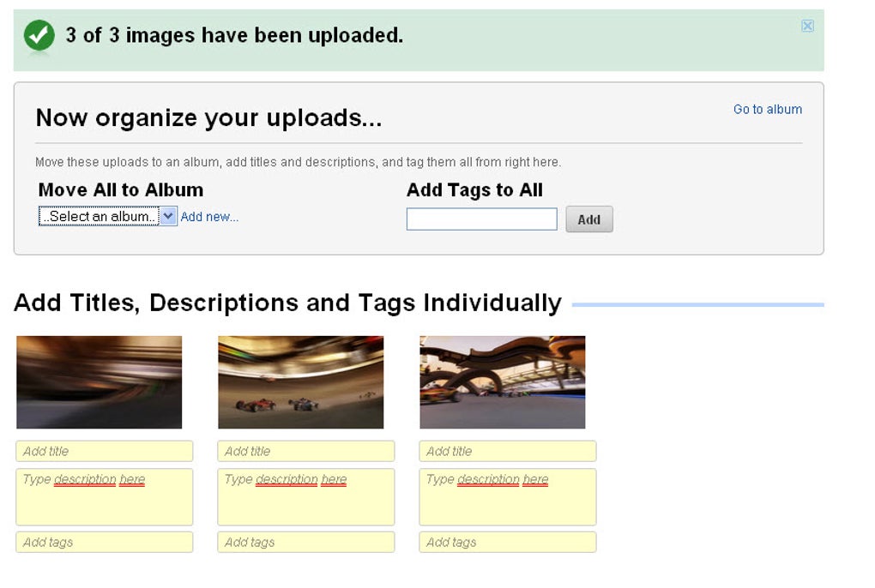Select the third curved track thumbnail
Viewport: 875px width, 588px height.
tap(503, 382)
